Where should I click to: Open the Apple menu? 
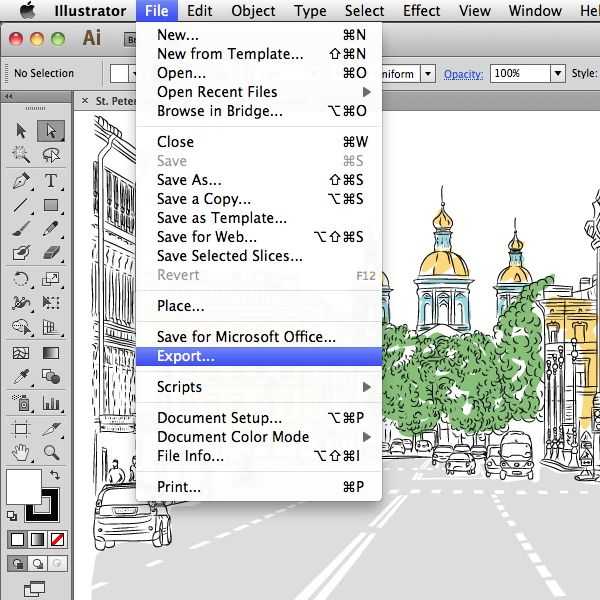pyautogui.click(x=28, y=11)
